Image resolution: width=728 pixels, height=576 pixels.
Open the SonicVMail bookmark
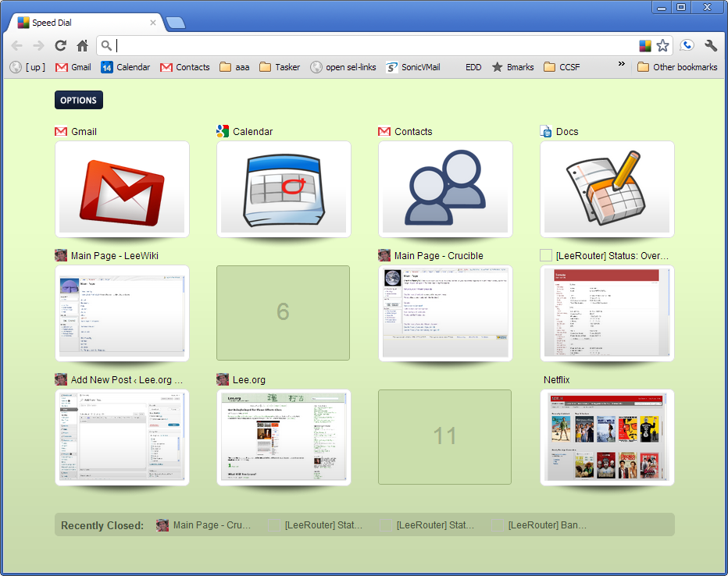point(412,67)
